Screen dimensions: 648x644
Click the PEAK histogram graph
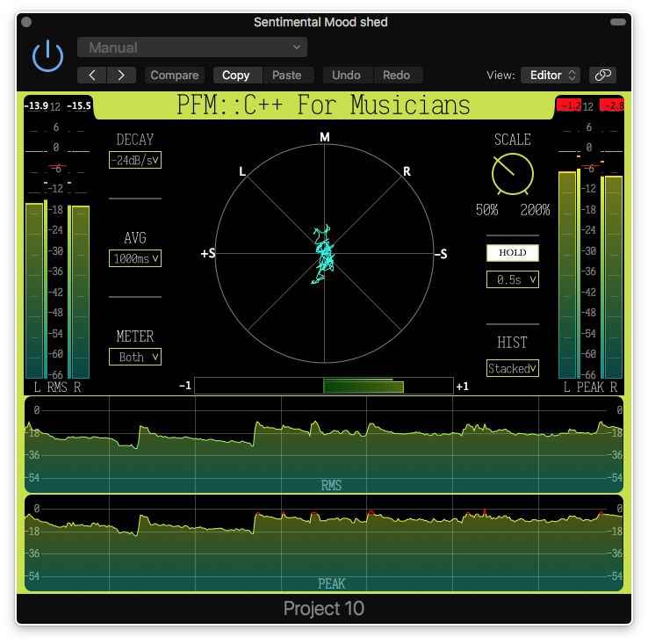point(324,544)
